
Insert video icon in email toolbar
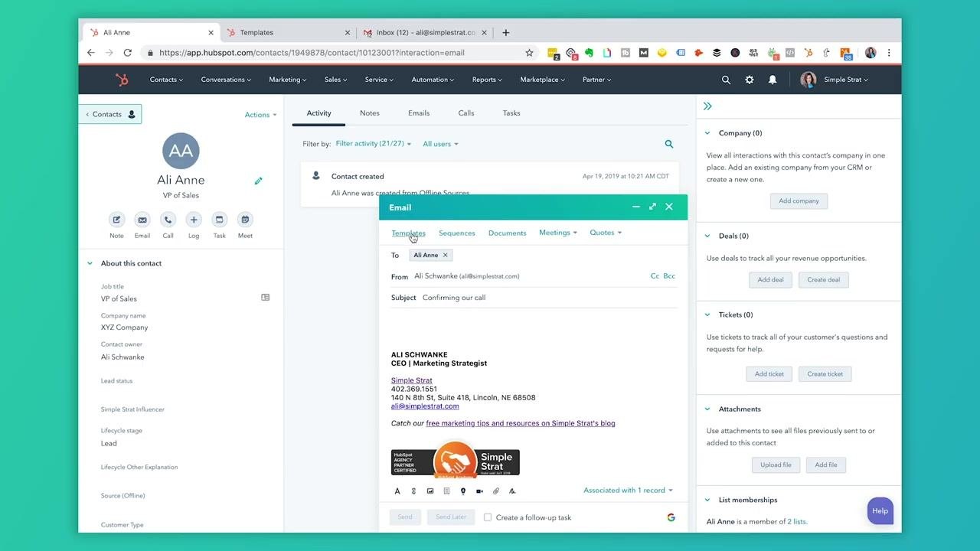479,491
